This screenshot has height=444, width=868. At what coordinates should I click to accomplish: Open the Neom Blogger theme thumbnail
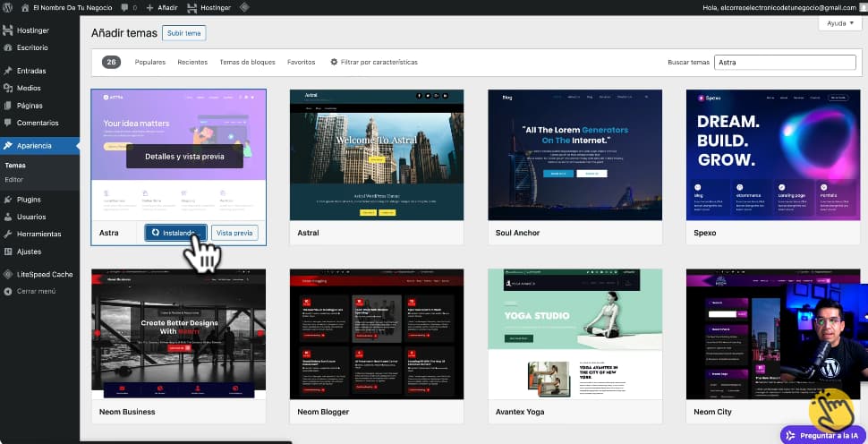pos(377,334)
